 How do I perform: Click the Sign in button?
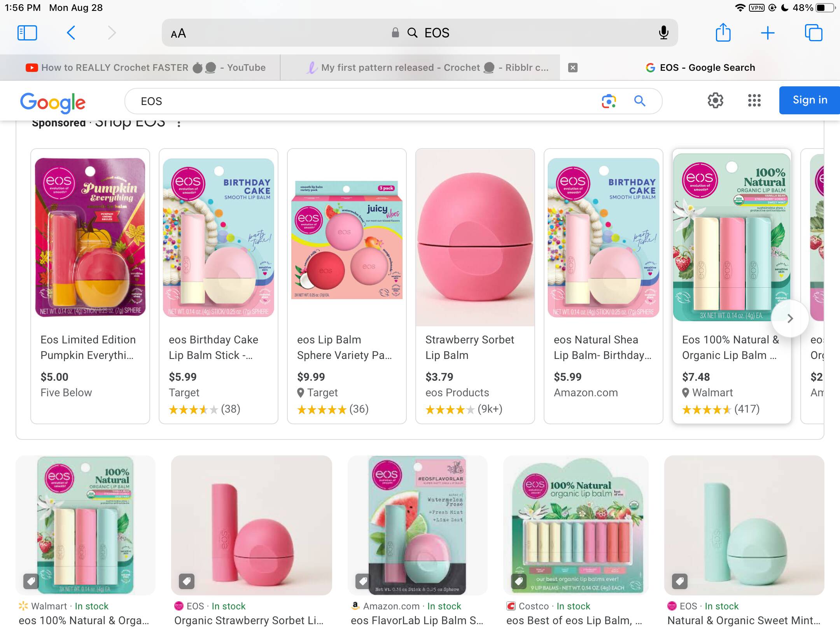tap(810, 100)
